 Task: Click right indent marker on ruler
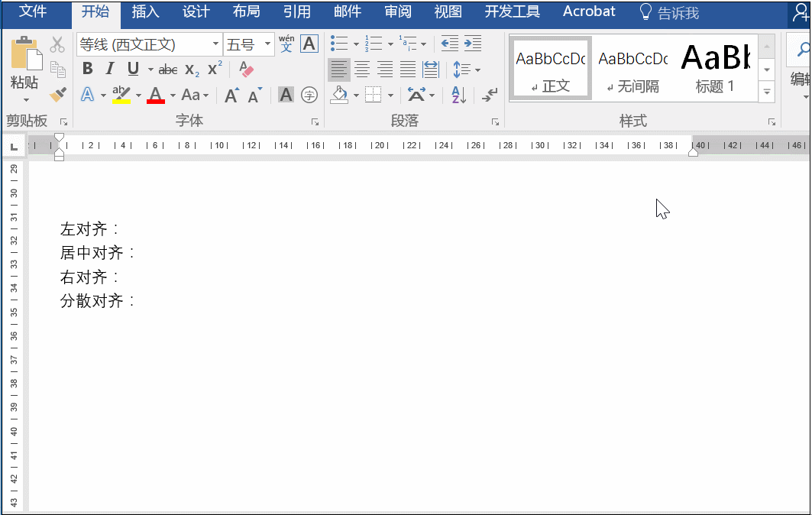tap(693, 152)
